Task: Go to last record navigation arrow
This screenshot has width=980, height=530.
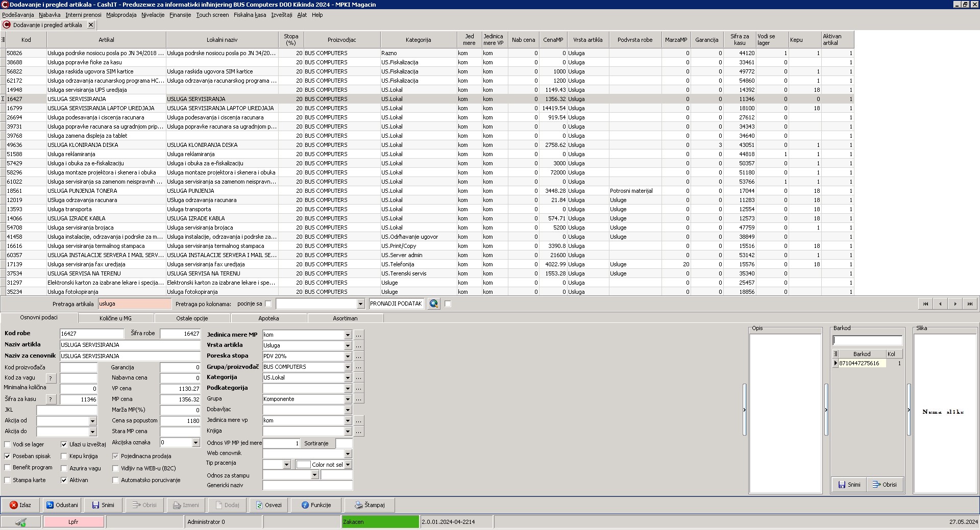Action: tap(970, 304)
